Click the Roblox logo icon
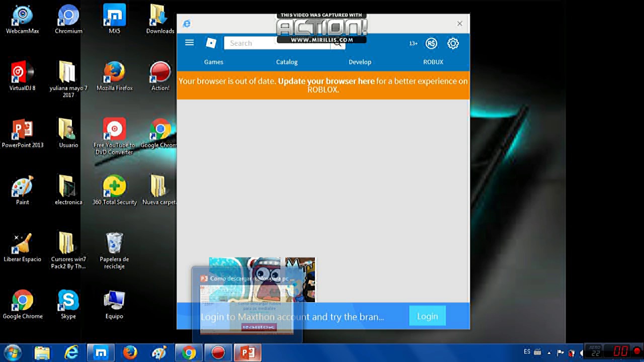 211,43
